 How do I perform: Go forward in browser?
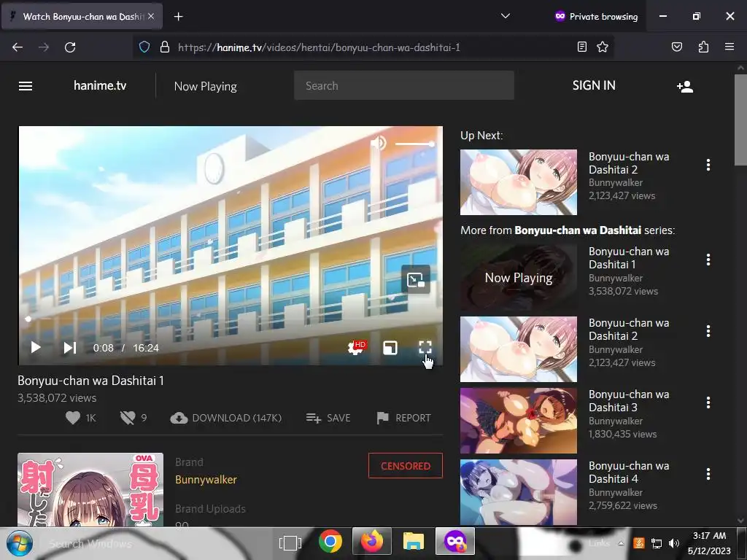click(x=44, y=47)
